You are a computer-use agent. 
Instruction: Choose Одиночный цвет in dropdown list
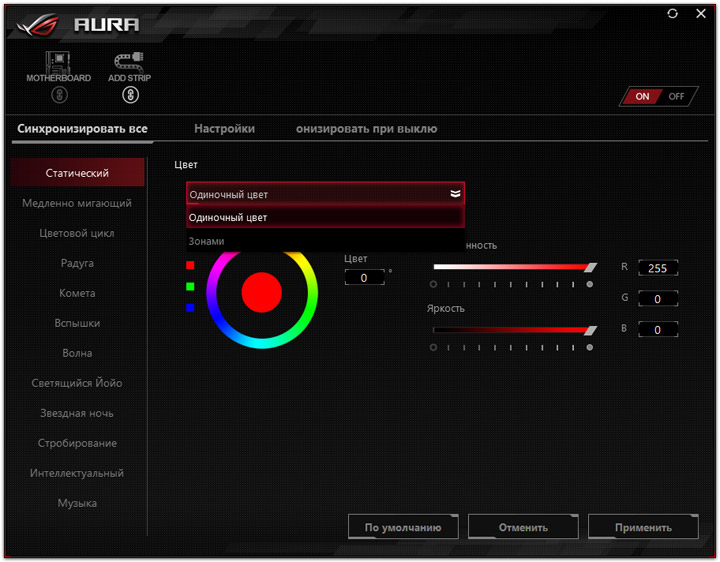(x=325, y=217)
